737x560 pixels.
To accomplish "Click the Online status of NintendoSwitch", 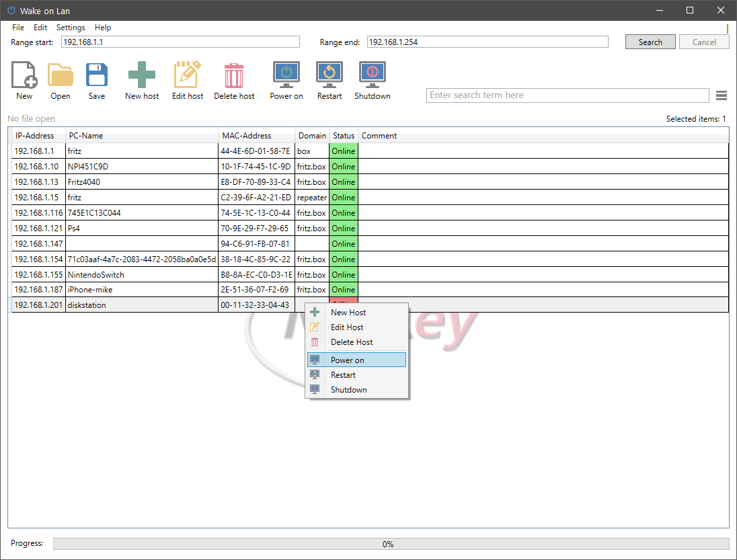I will pos(344,274).
